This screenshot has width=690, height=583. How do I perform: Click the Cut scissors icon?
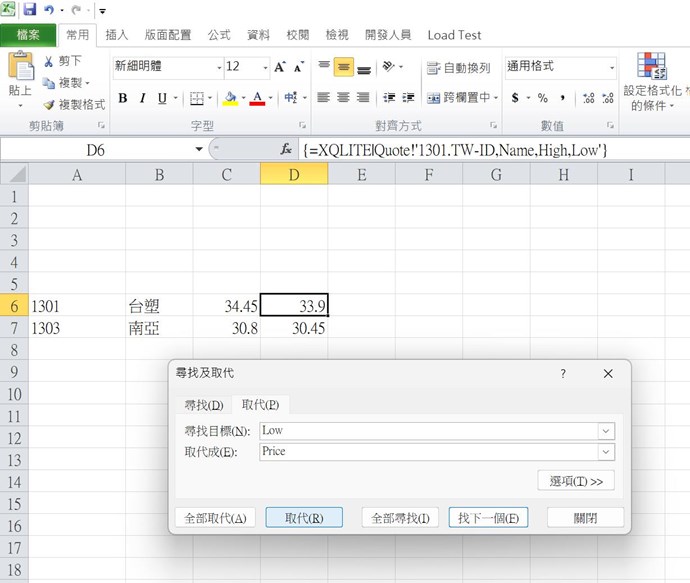pyautogui.click(x=48, y=62)
